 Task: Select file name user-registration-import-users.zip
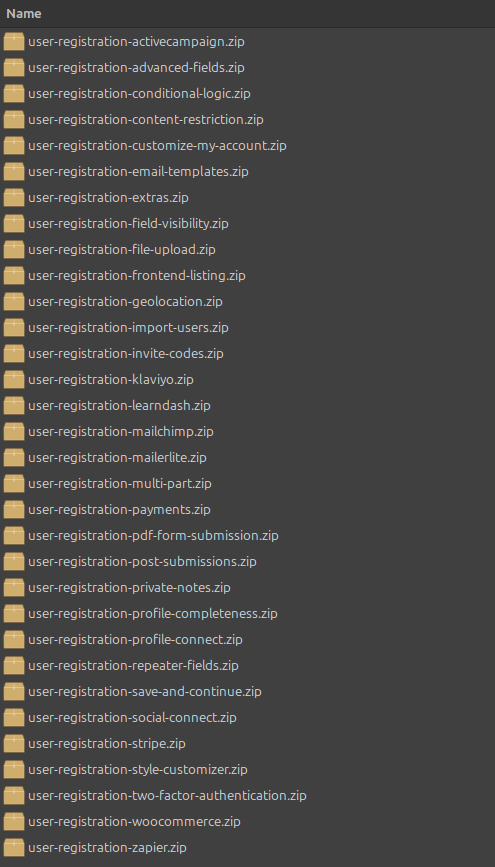[128, 327]
